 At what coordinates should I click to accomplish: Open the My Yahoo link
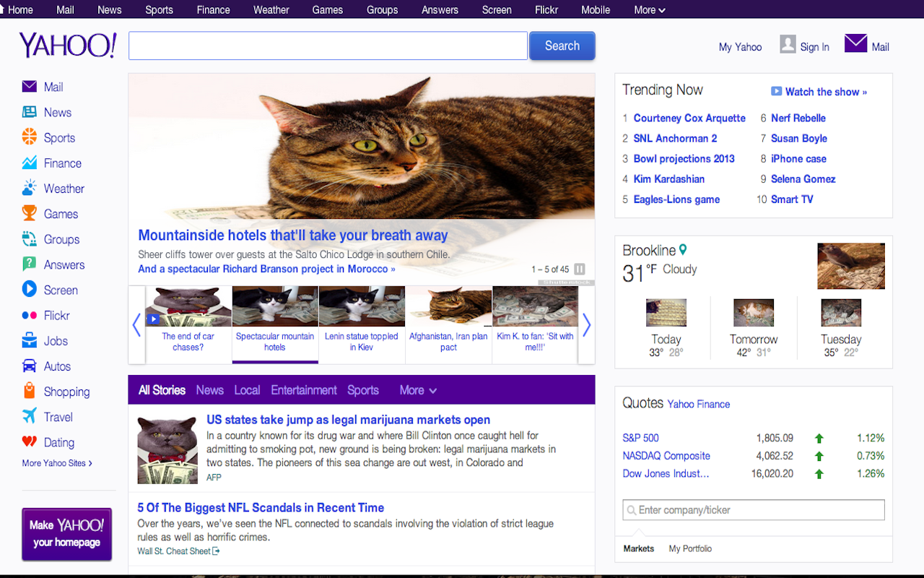tap(740, 47)
